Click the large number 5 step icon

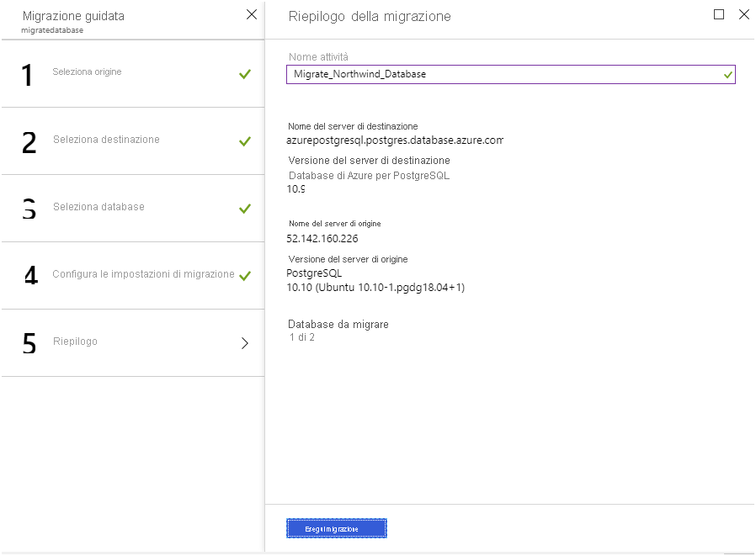tap(29, 343)
